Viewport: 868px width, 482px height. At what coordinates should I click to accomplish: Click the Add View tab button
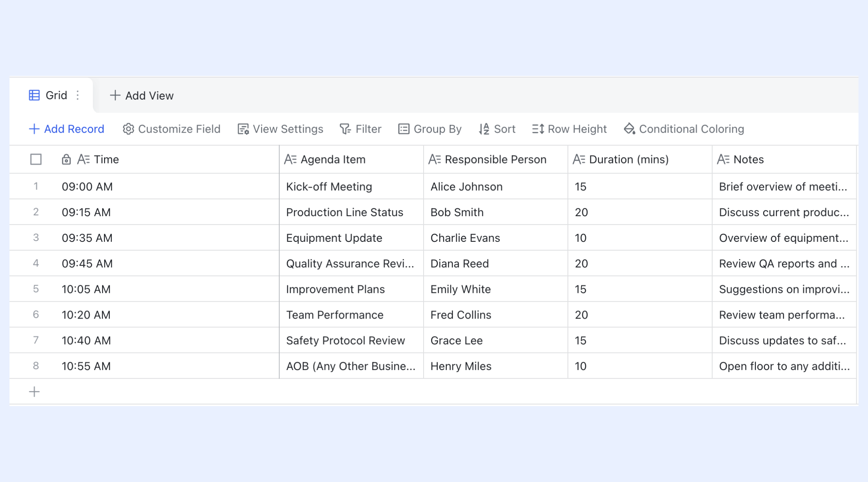tap(141, 96)
